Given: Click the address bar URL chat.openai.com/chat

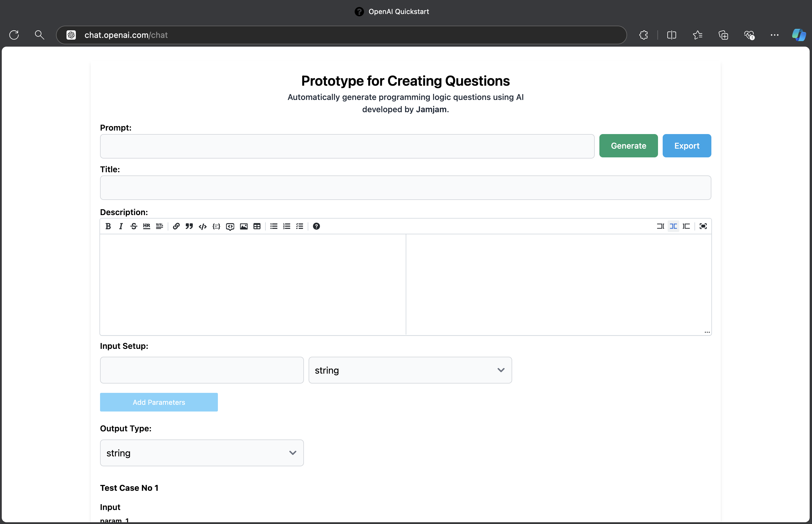Looking at the screenshot, I should [126, 35].
